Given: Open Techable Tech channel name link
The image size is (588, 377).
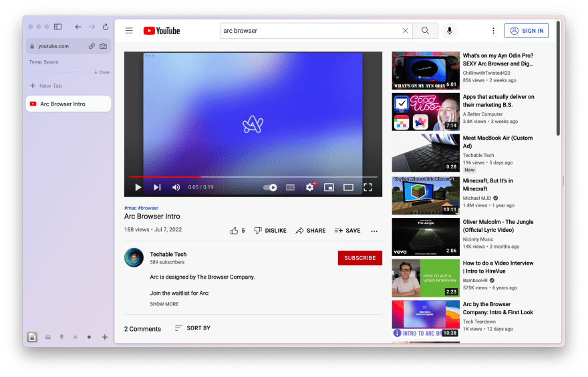Looking at the screenshot, I should click(x=168, y=254).
